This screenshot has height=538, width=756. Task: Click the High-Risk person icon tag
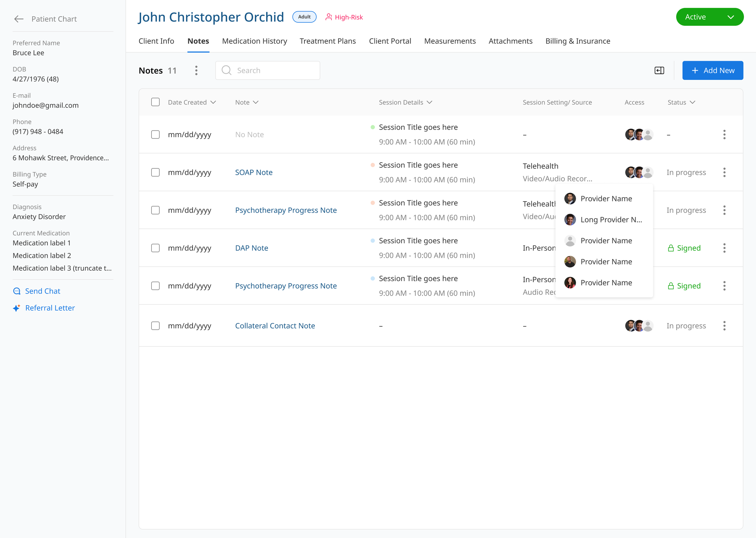(x=328, y=17)
